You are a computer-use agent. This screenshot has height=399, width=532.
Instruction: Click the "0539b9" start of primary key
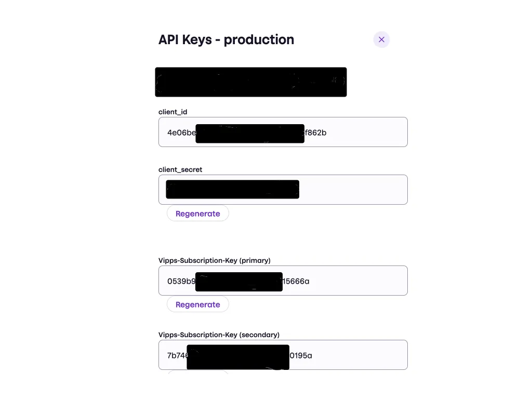(x=181, y=281)
